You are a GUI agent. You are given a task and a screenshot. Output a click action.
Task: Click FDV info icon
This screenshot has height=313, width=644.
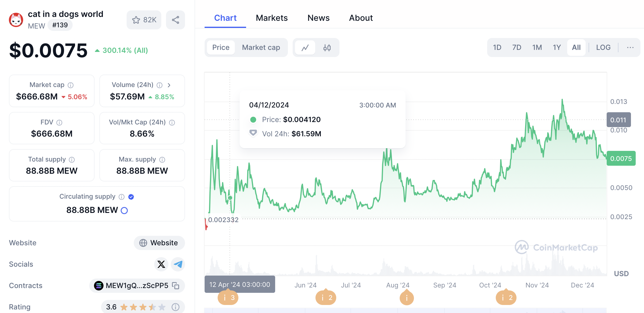[x=59, y=123]
